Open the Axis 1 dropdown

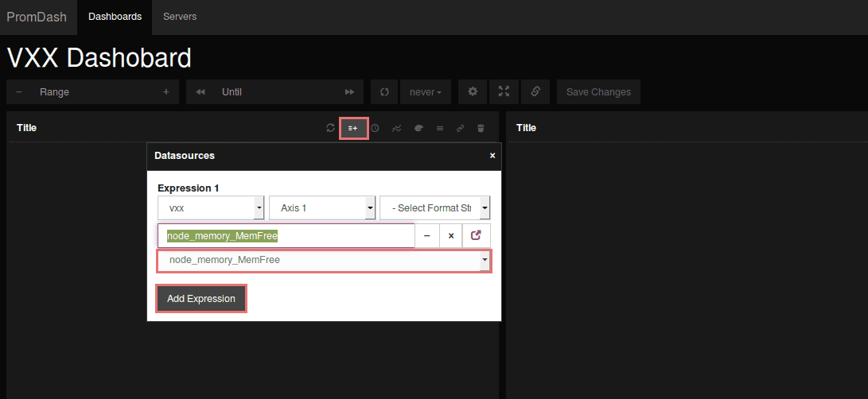click(x=321, y=208)
